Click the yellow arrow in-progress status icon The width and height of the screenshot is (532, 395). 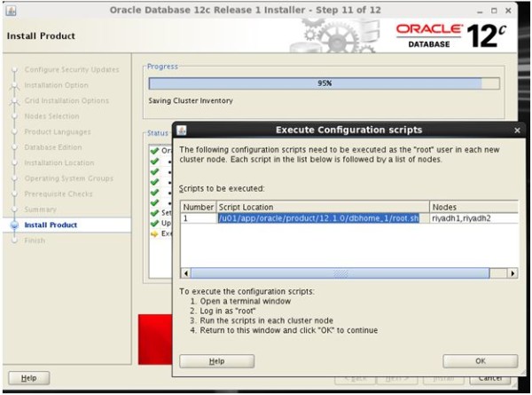[154, 233]
